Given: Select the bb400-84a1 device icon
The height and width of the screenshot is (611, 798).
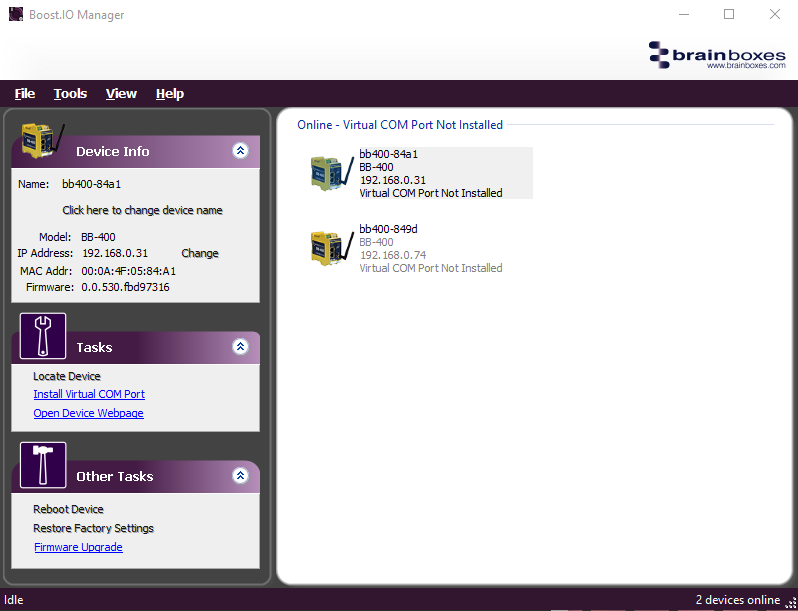Looking at the screenshot, I should click(x=332, y=173).
